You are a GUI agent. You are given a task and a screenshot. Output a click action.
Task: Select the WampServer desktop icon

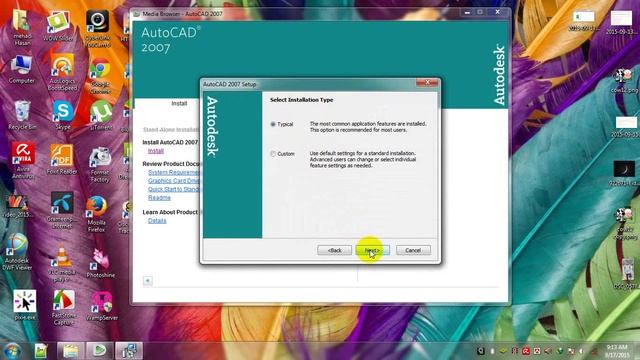click(x=102, y=306)
